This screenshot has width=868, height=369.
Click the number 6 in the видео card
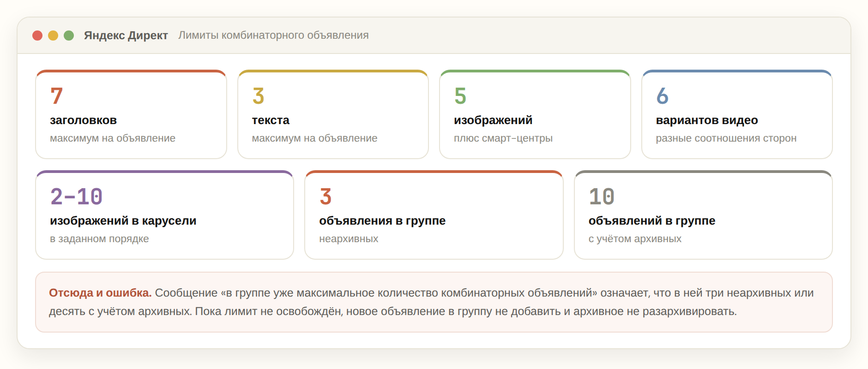[662, 96]
